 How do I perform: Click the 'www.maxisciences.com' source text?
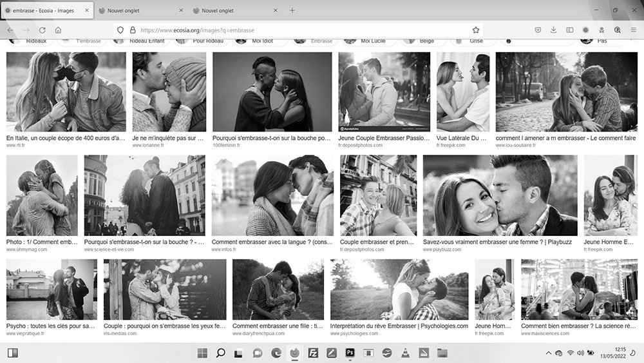[x=545, y=333]
